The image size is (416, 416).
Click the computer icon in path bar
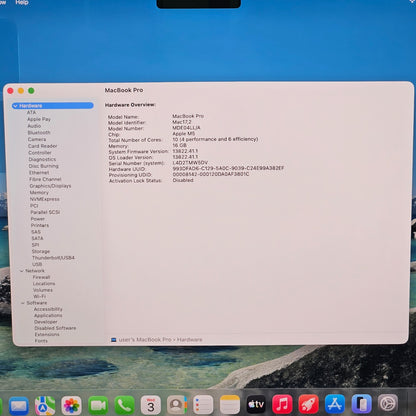point(113,340)
